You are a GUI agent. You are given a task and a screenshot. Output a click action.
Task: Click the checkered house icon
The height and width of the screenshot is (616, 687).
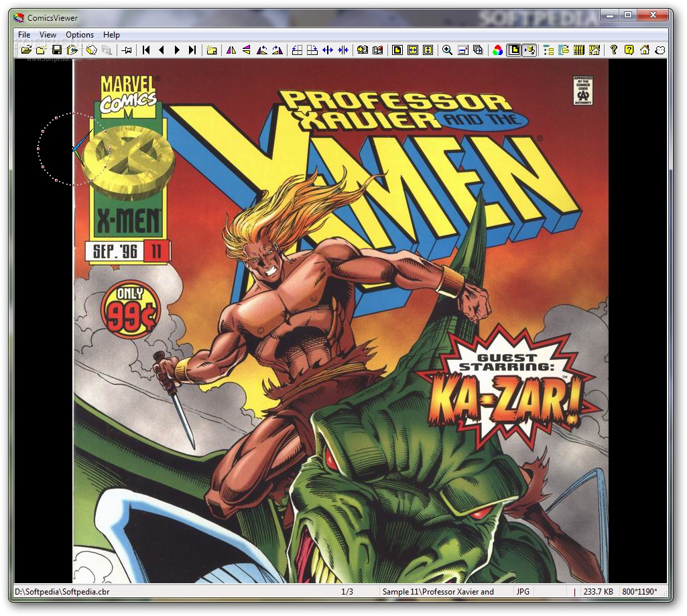(594, 50)
